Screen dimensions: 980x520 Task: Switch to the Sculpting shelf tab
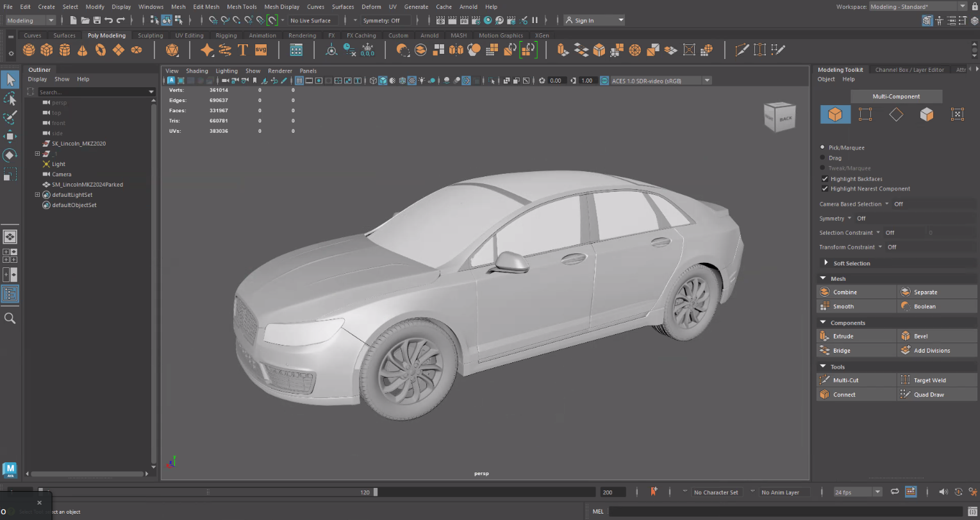[149, 35]
